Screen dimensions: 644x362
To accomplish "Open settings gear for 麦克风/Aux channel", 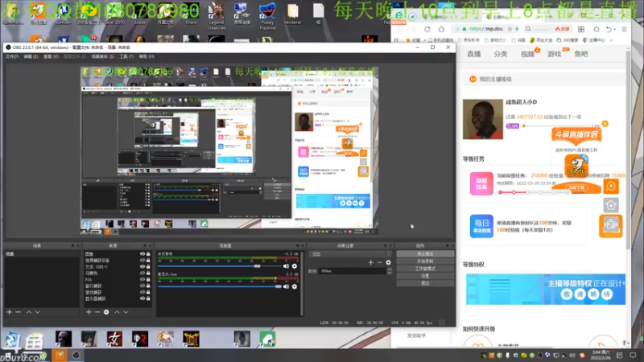I will coord(295,286).
